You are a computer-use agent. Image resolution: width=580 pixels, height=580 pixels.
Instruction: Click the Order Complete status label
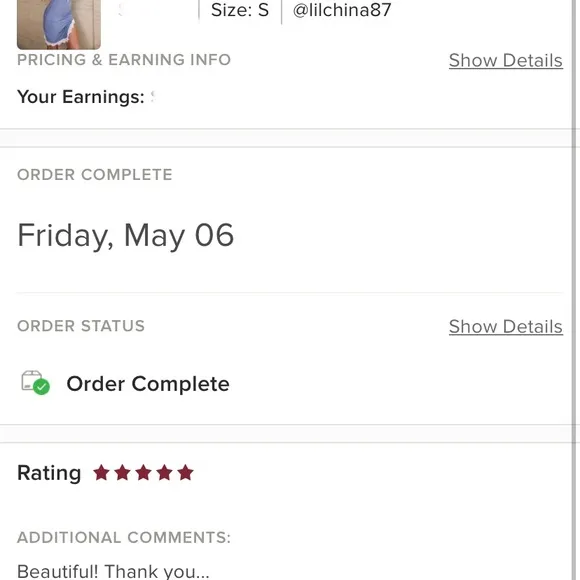[x=148, y=384]
